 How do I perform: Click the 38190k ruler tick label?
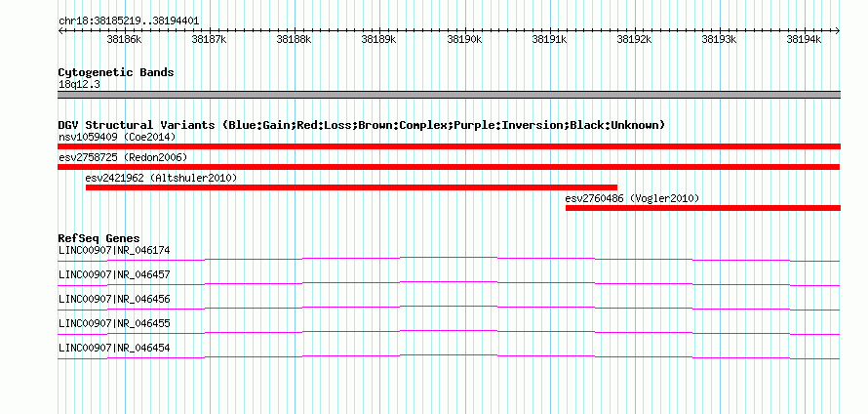(x=464, y=40)
